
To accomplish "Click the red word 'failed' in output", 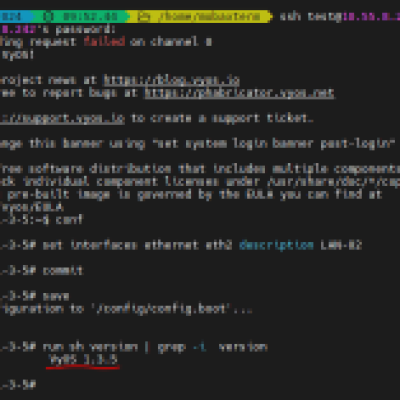I will tap(104, 42).
